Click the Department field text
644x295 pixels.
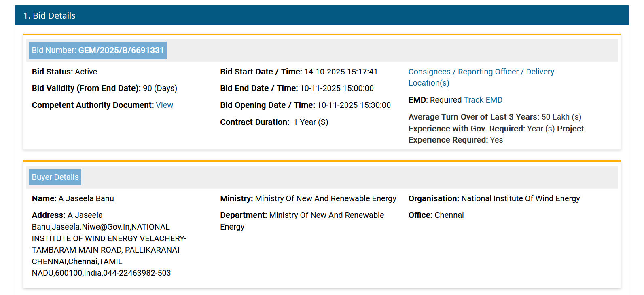(326, 215)
